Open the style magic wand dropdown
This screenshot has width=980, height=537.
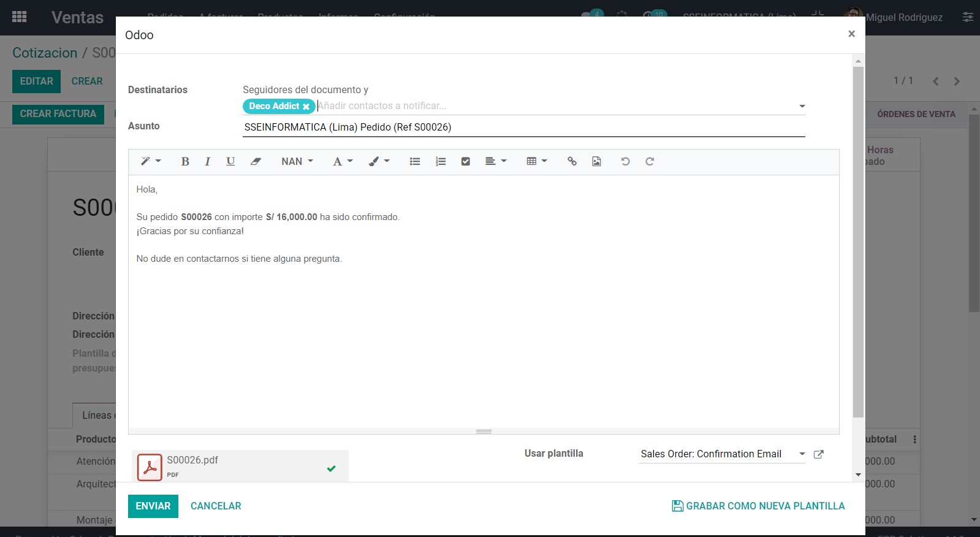point(150,161)
